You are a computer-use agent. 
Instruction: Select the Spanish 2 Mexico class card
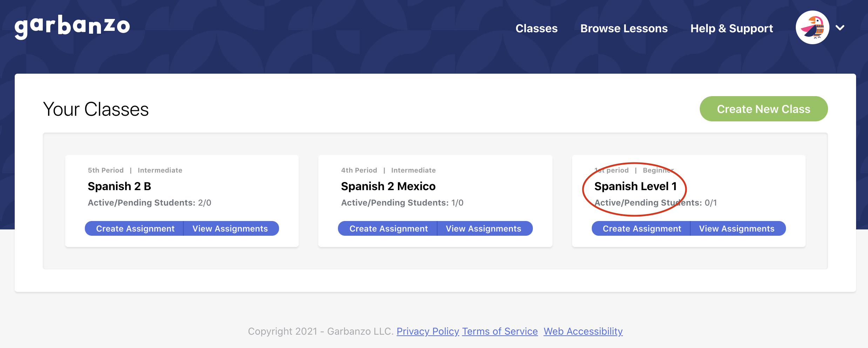click(388, 186)
